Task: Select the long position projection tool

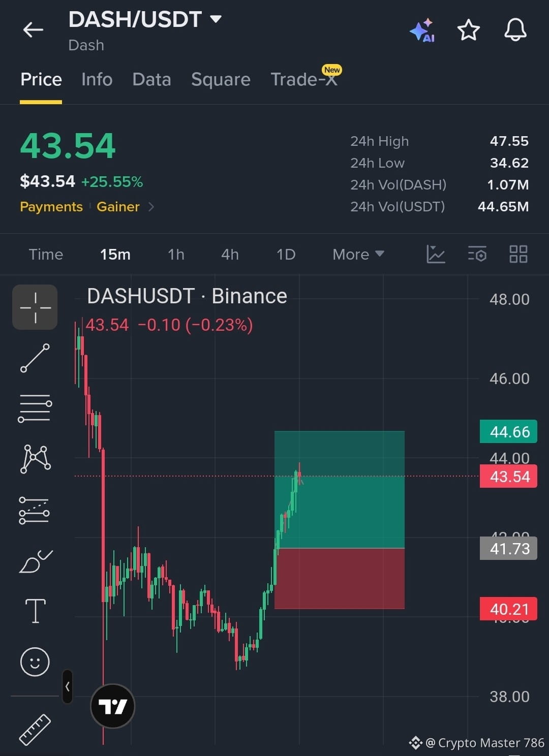Action: click(x=35, y=510)
